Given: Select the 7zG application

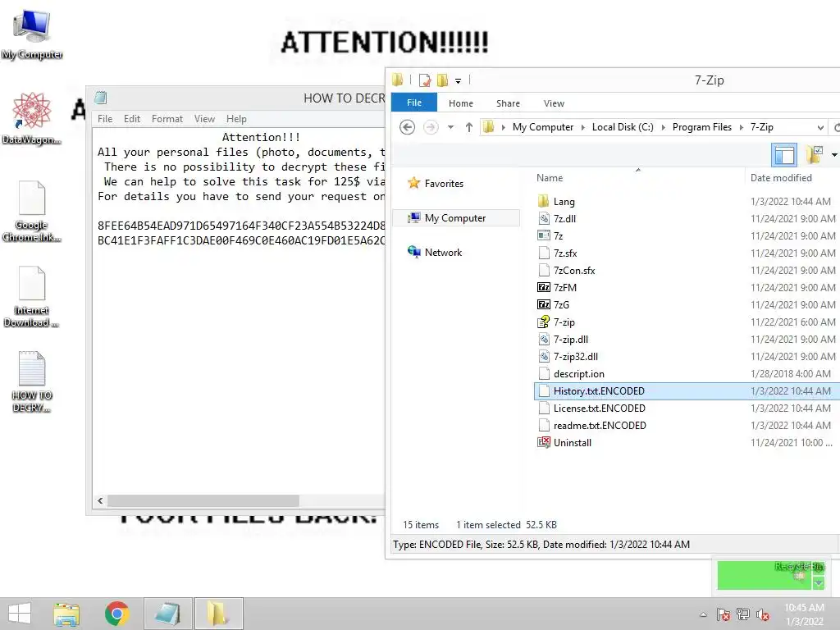Looking at the screenshot, I should (x=687, y=305).
